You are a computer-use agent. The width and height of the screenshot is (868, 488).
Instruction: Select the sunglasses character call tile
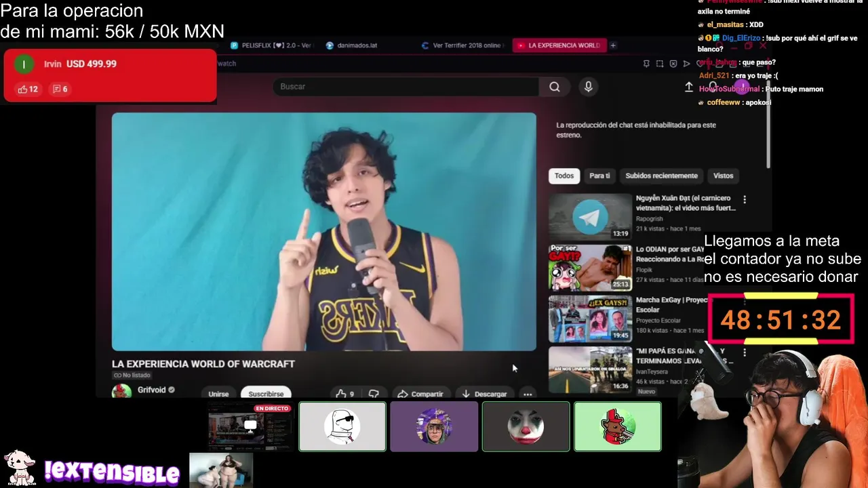click(x=342, y=426)
